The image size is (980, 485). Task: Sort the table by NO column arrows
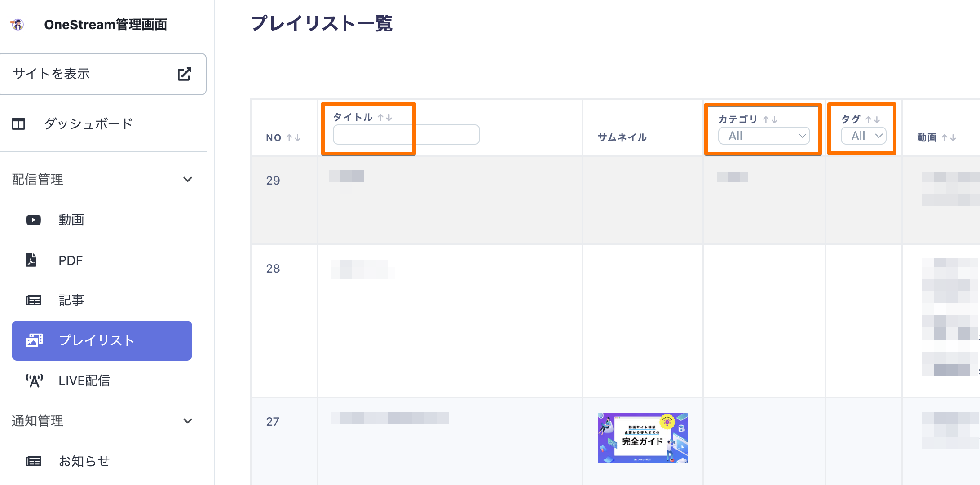(x=293, y=138)
